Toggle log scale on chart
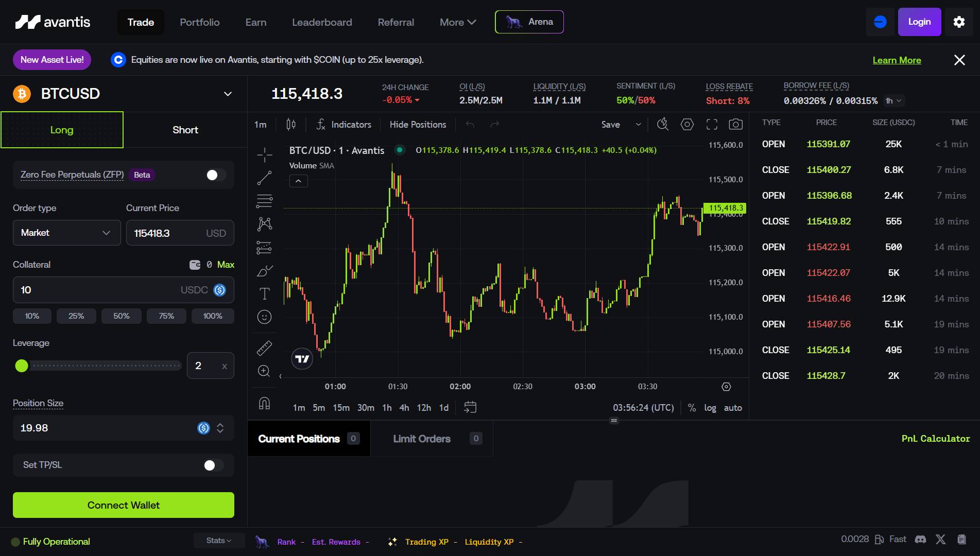 coord(710,408)
